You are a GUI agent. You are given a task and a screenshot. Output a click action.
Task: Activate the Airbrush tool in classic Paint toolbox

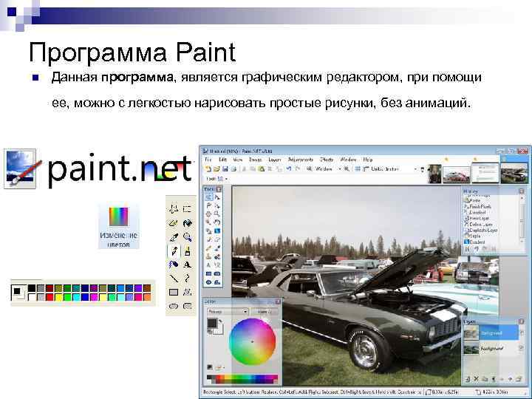pos(174,265)
